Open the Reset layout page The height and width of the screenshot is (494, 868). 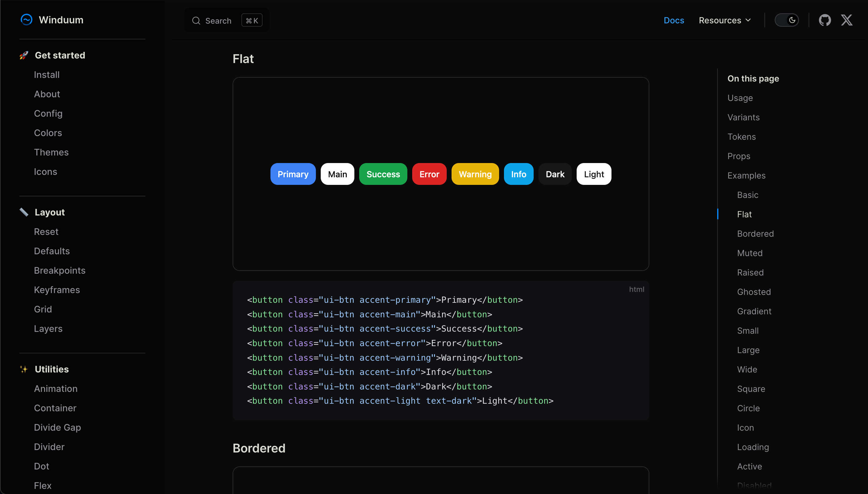46,232
